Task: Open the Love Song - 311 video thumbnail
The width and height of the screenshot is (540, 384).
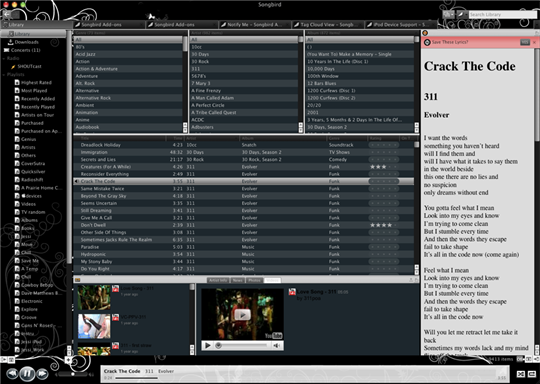Action: tap(94, 297)
